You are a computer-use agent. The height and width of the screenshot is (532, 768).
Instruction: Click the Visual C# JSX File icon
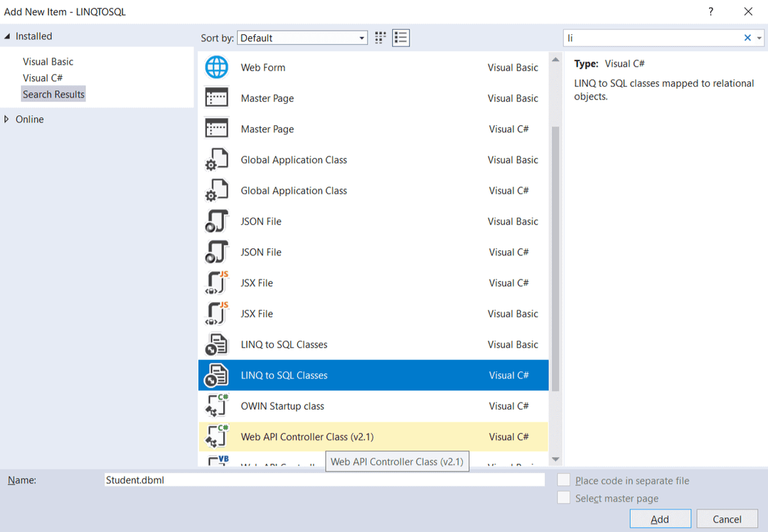point(216,283)
